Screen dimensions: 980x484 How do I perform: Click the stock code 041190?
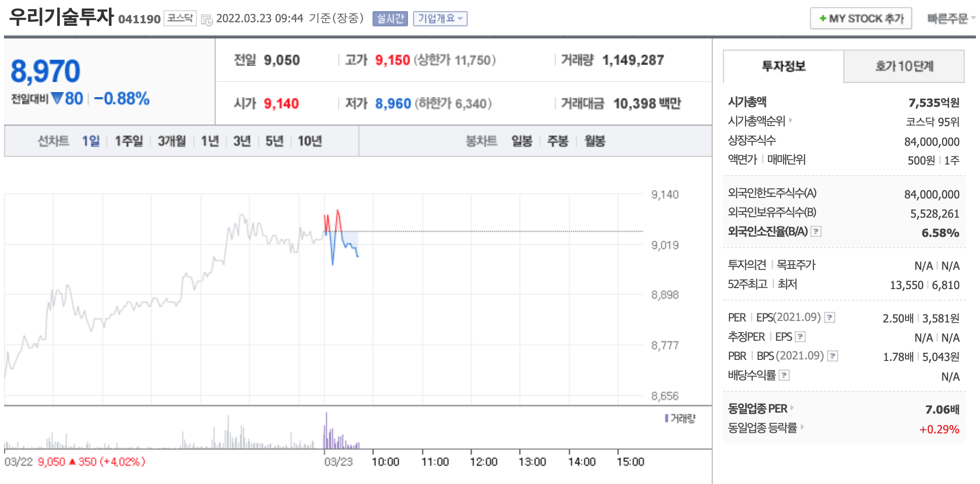click(x=139, y=19)
